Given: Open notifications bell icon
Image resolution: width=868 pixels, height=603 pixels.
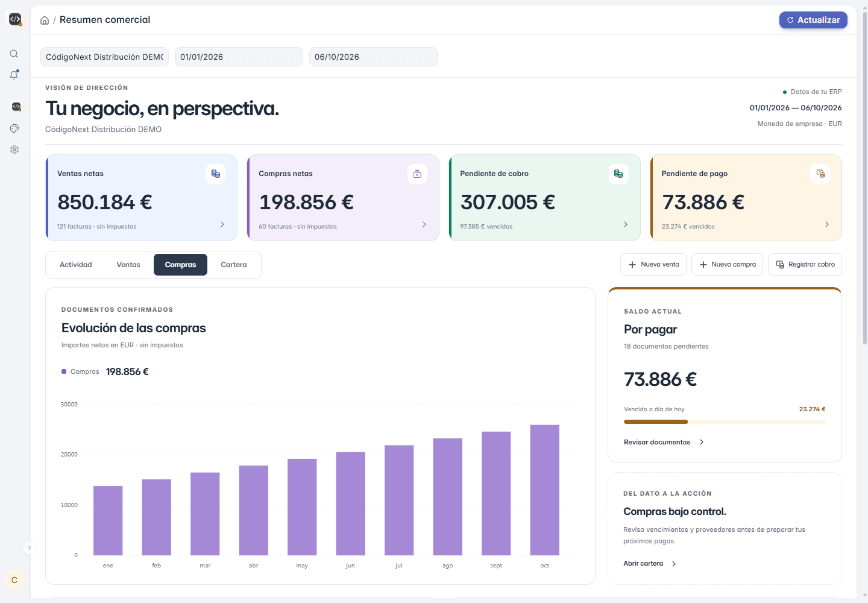Looking at the screenshot, I should point(14,75).
